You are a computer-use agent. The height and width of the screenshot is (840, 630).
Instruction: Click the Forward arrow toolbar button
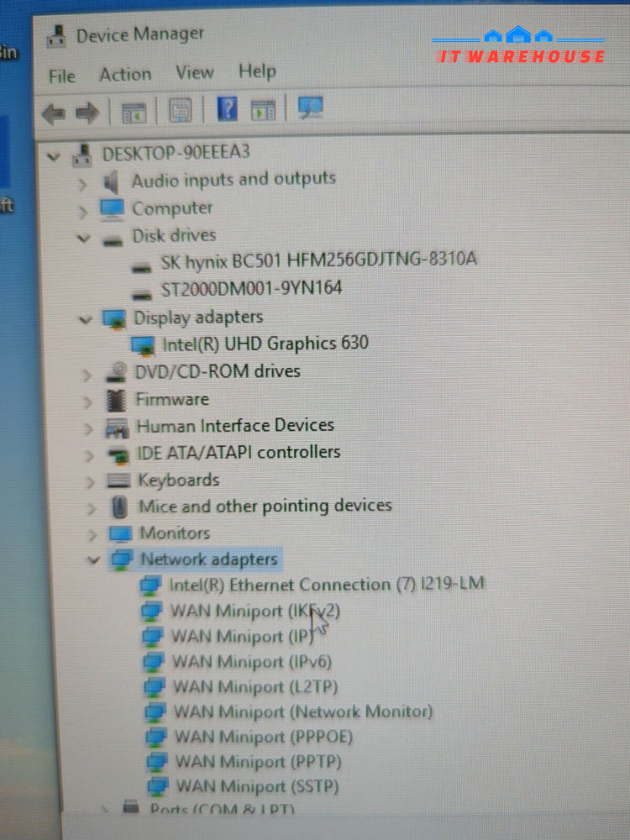[87, 113]
